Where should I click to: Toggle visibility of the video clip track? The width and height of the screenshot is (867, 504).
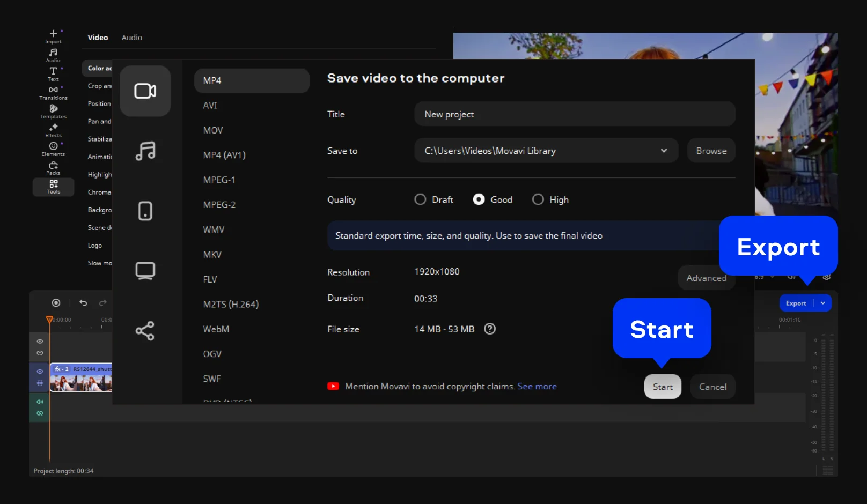[x=40, y=371]
